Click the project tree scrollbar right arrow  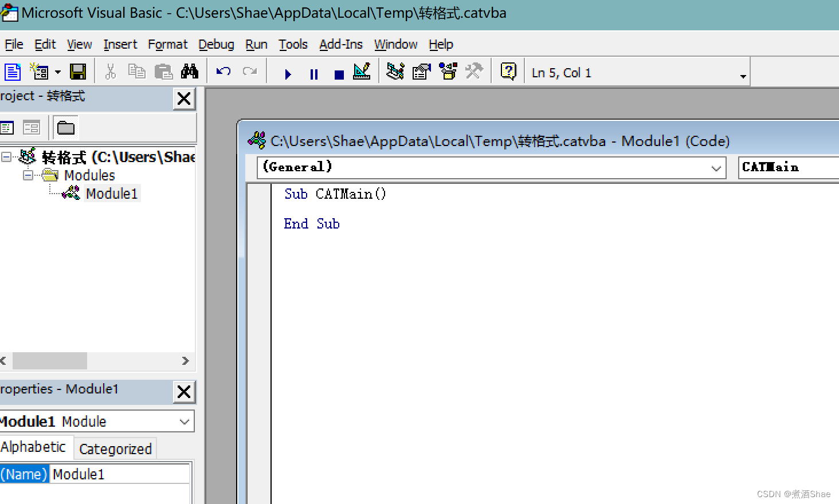pyautogui.click(x=185, y=361)
